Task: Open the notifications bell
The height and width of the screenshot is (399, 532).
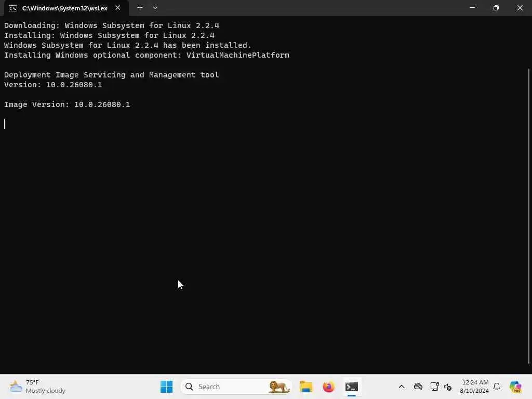Action: point(497,387)
